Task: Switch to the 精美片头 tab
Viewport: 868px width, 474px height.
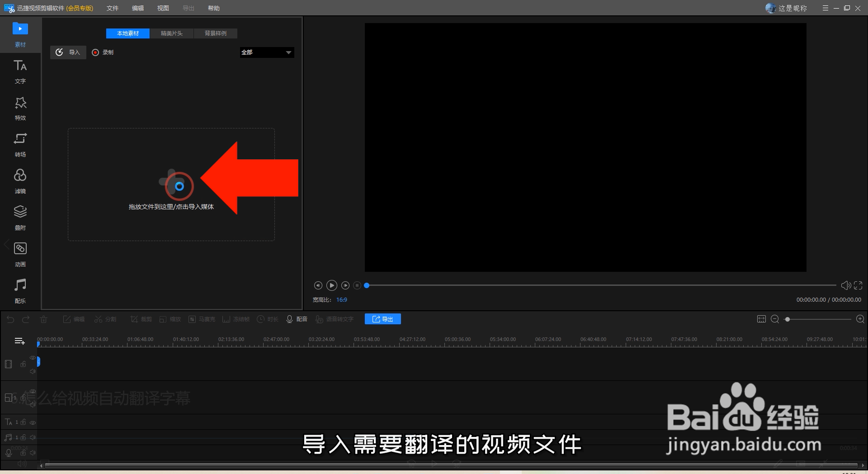Action: (171, 33)
